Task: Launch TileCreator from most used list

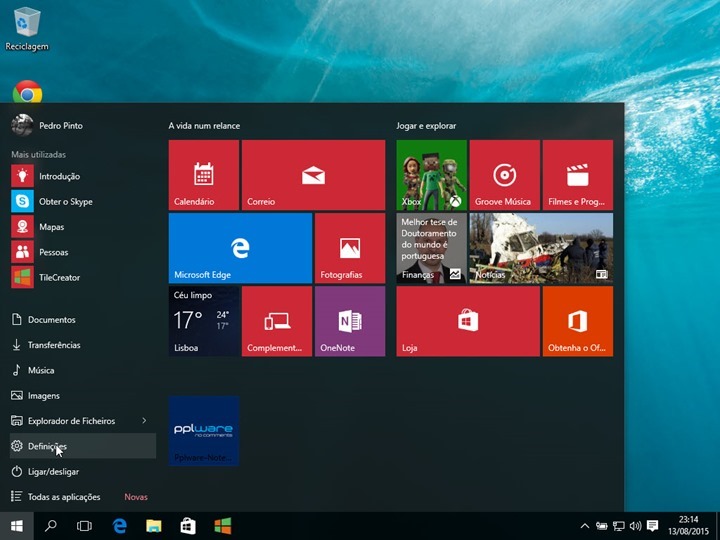Action: pyautogui.click(x=83, y=277)
